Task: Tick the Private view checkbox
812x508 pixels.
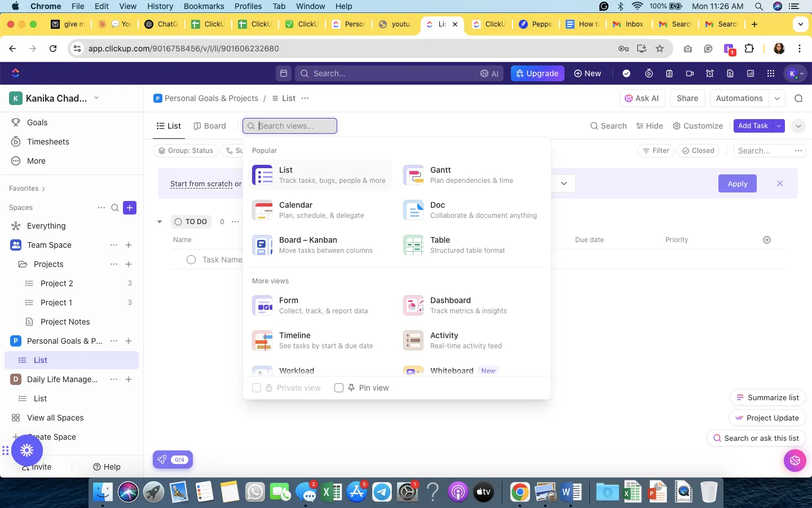Action: tap(257, 388)
